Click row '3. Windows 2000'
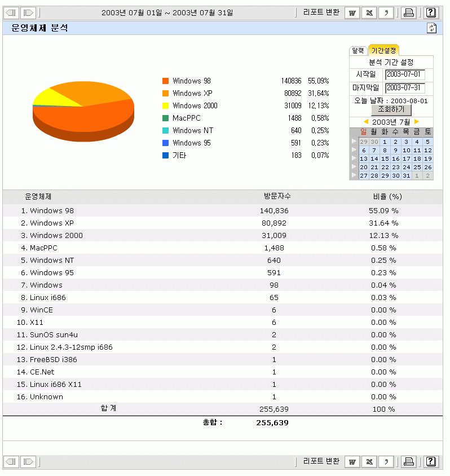Viewport: 450px width, 476px height. click(223, 235)
